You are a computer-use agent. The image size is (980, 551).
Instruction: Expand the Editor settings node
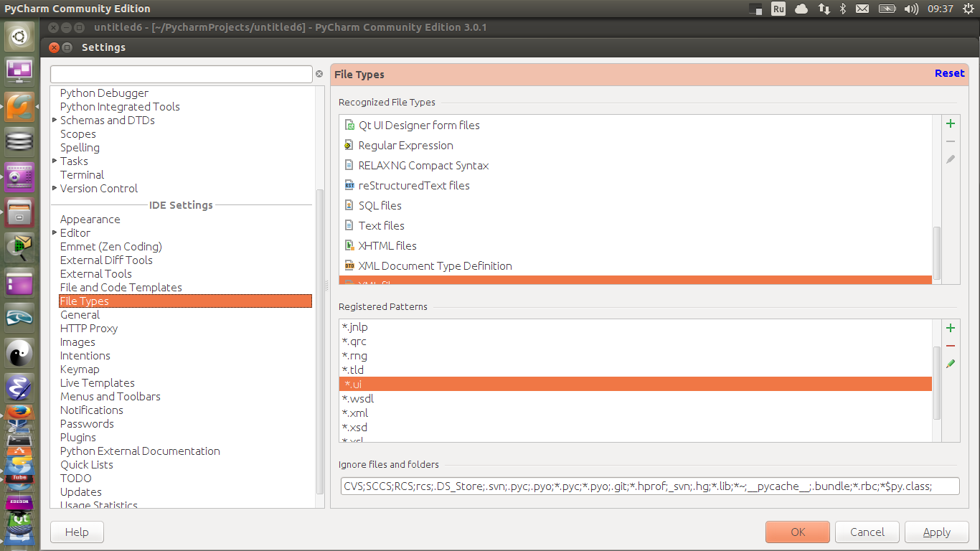click(x=55, y=233)
